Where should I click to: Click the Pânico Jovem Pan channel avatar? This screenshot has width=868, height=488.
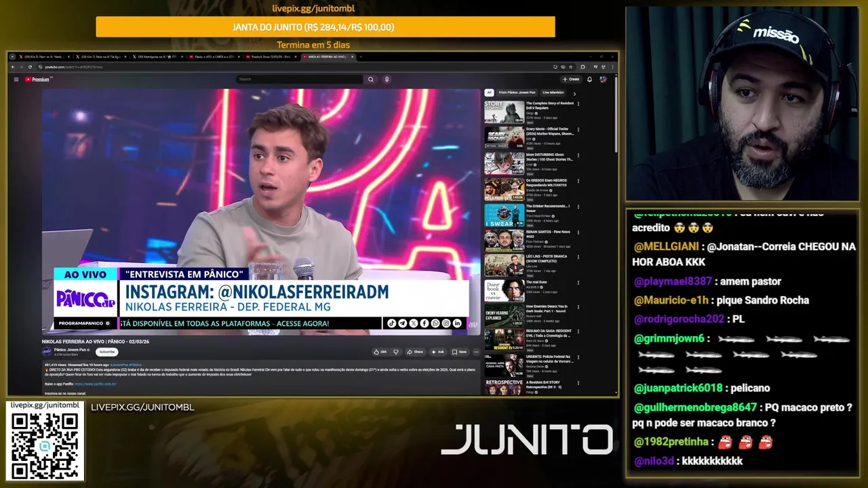[47, 352]
